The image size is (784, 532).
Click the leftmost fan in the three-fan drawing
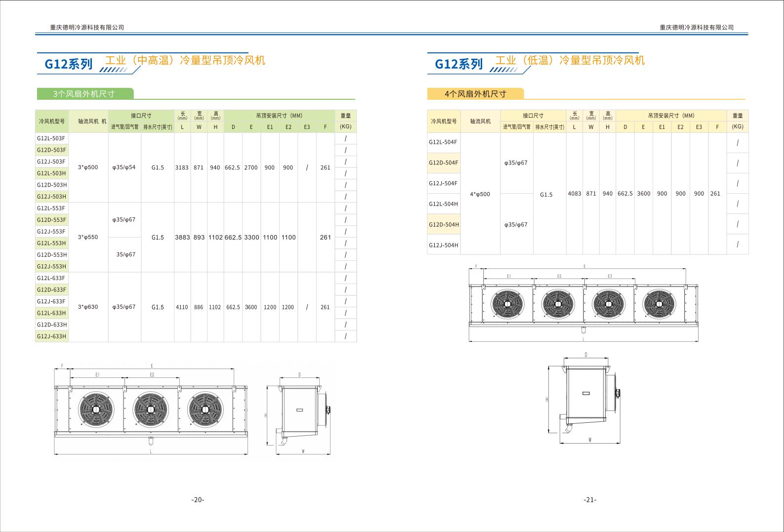click(96, 410)
